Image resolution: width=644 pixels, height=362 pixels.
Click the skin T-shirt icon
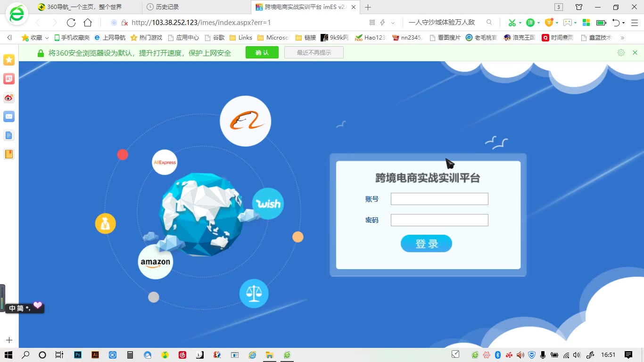579,7
